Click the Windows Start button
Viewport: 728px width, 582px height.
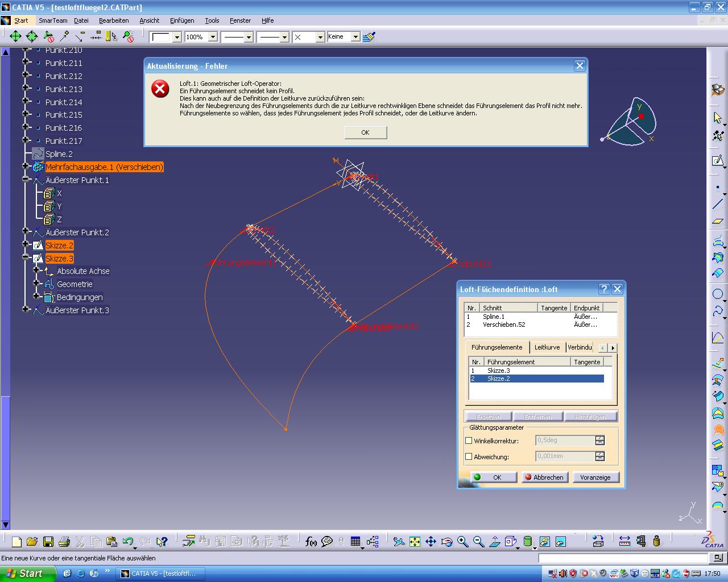click(x=28, y=573)
